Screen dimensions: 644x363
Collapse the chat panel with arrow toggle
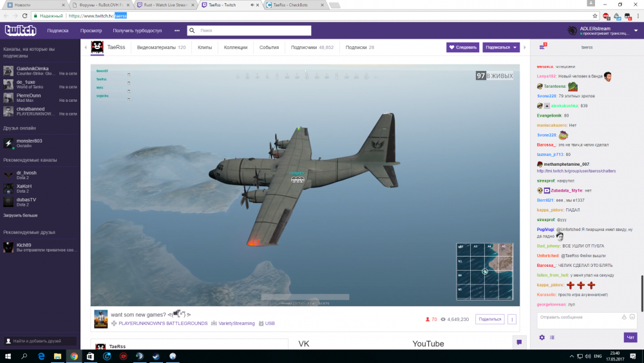pyautogui.click(x=526, y=47)
